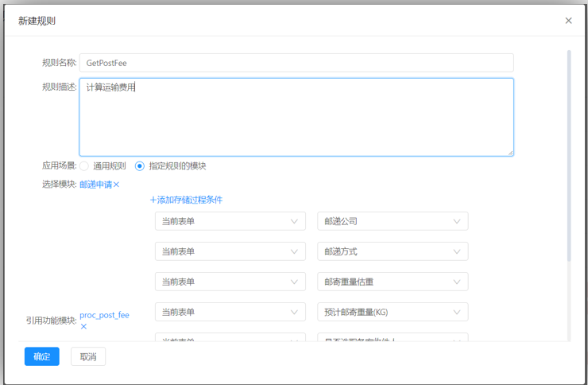Image resolution: width=588 pixels, height=385 pixels.
Task: Click the 选择模块 label
Action: pos(60,185)
